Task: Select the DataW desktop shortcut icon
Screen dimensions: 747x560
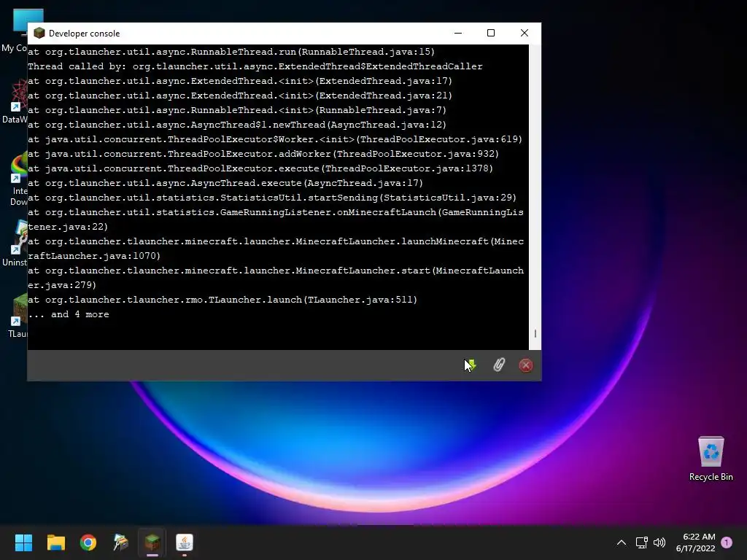Action: (15, 101)
